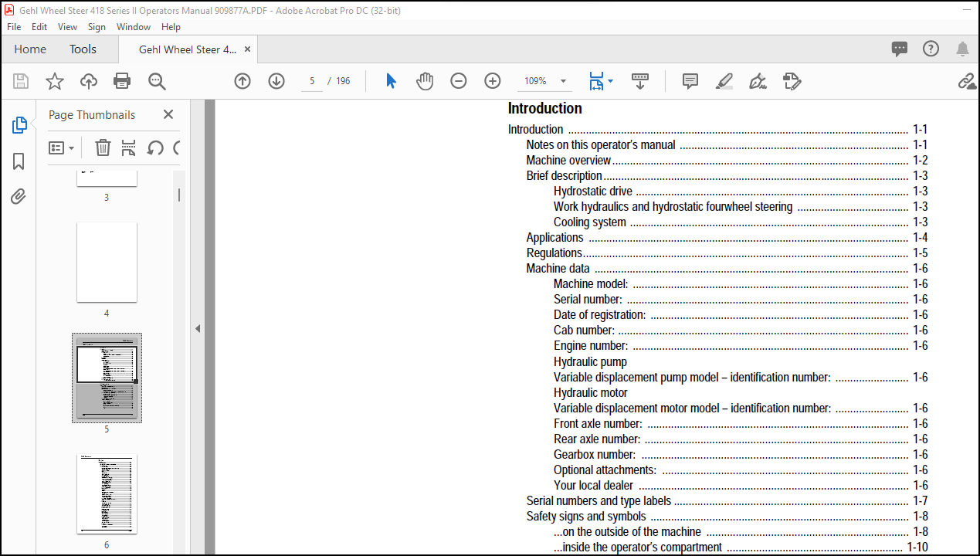Switch to the Tools tab
The width and height of the screenshot is (980, 556).
(83, 49)
